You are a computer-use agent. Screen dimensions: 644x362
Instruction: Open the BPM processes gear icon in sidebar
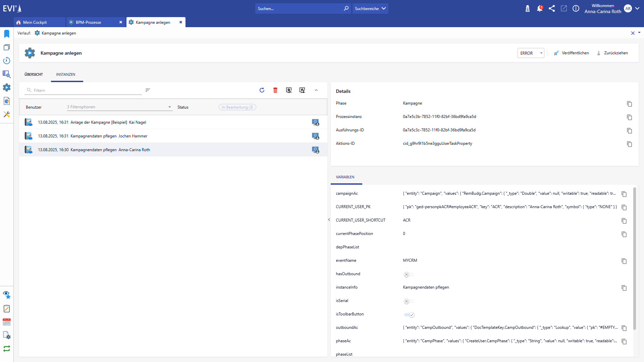coord(7,87)
